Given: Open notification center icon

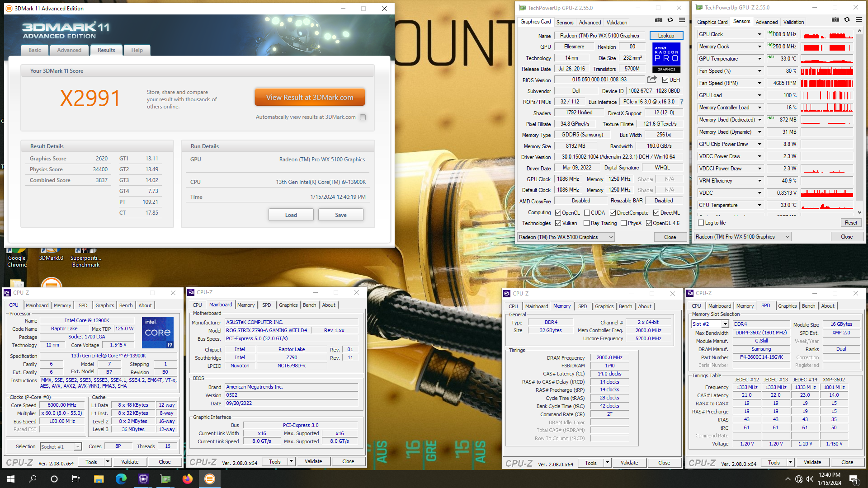Looking at the screenshot, I should pos(854,479).
